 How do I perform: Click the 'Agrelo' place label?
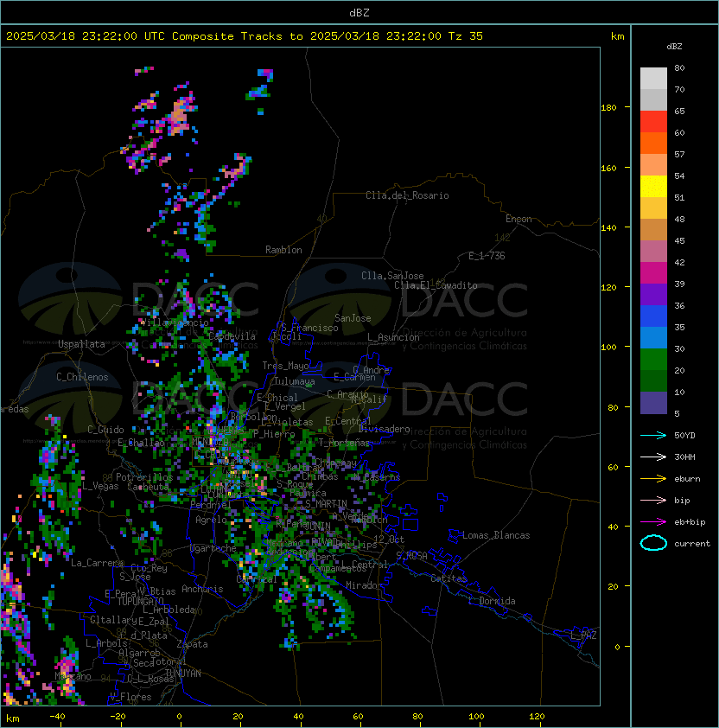(211, 520)
